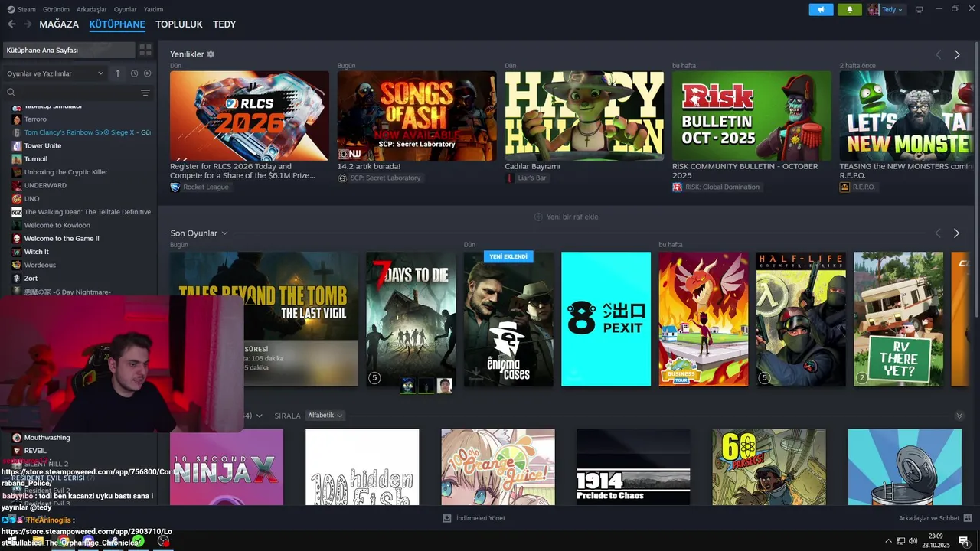The width and height of the screenshot is (980, 551).
Task: Switch to Big Picture mode icon
Action: click(920, 10)
